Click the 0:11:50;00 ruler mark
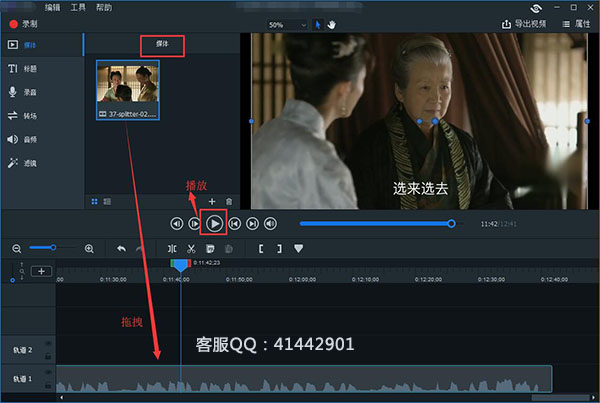This screenshot has width=600, height=403. click(x=239, y=279)
